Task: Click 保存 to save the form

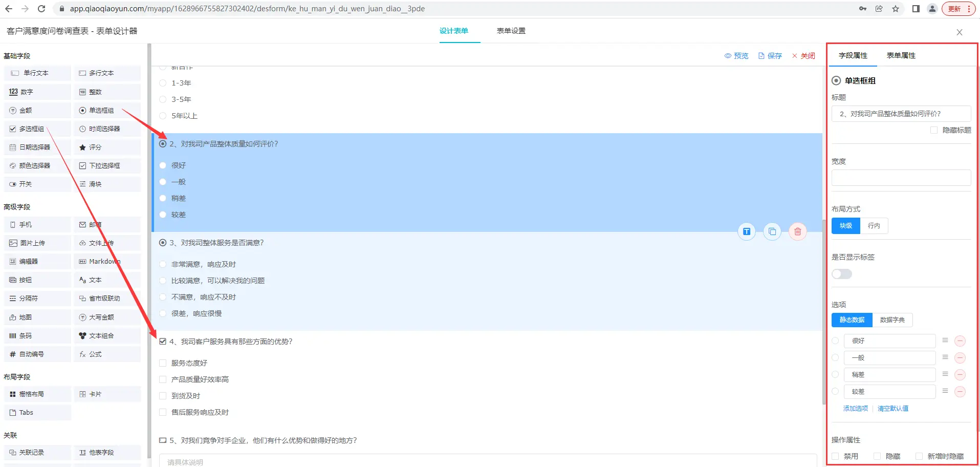Action: 770,56
